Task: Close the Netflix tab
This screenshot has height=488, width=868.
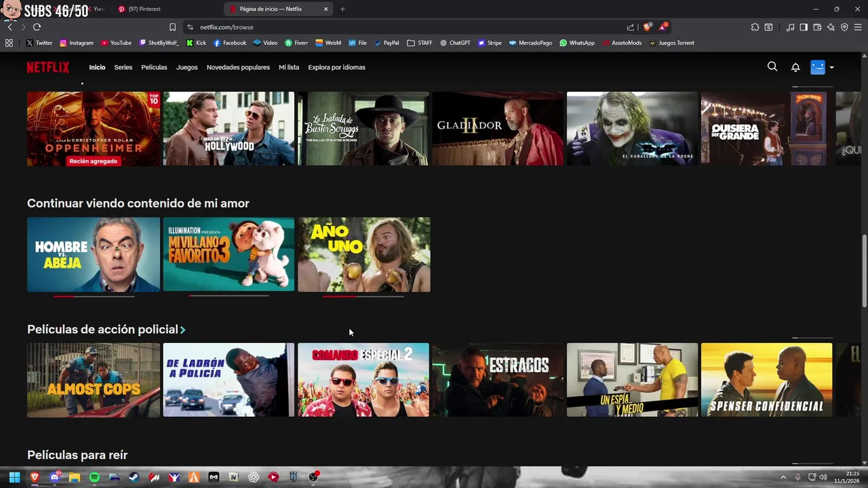Action: coord(325,9)
